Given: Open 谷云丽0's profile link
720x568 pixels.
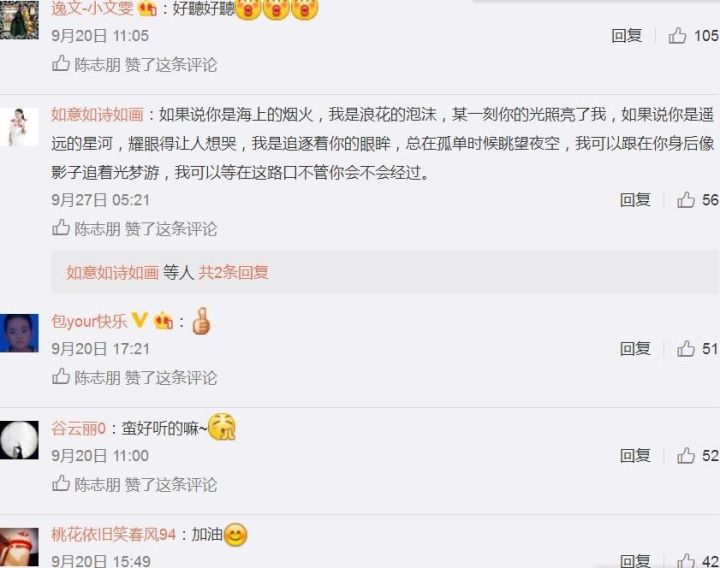Looking at the screenshot, I should point(79,428).
